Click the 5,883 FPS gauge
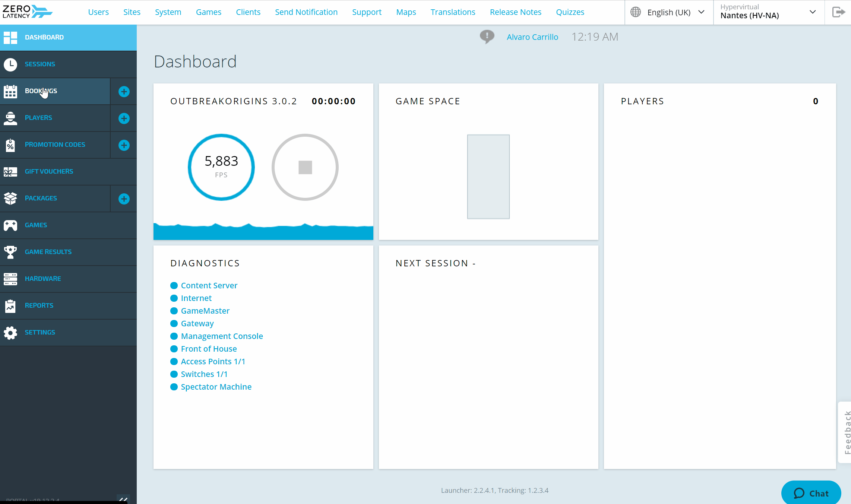 (x=221, y=167)
